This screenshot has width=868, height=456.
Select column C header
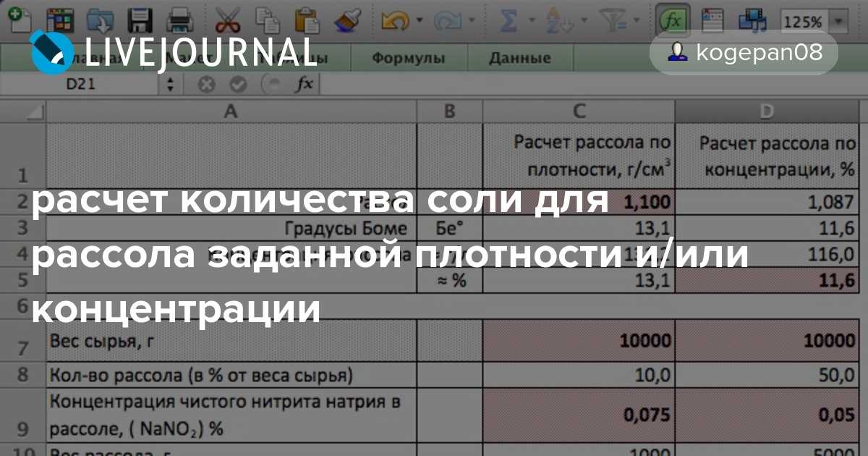pos(579,111)
